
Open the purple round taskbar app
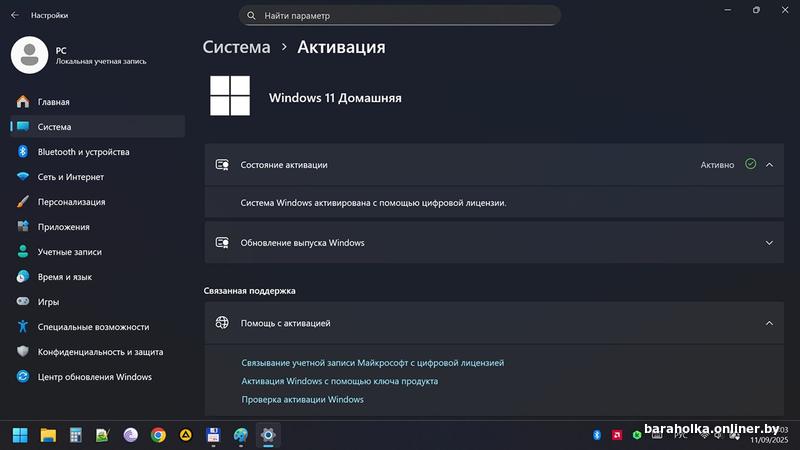coord(131,435)
